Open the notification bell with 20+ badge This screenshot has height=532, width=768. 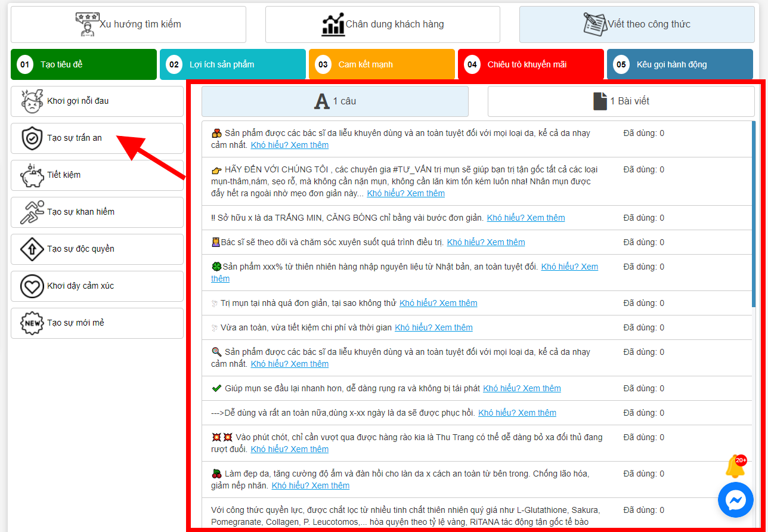pos(736,467)
